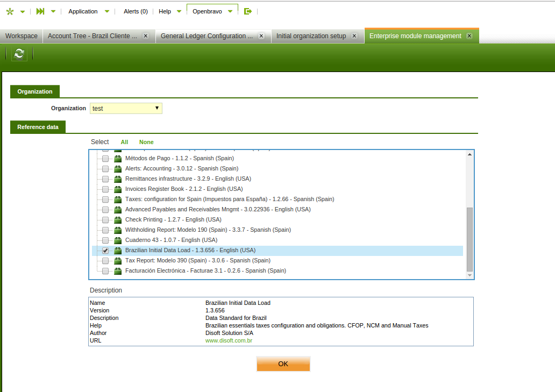This screenshot has height=392, width=555.
Task: Switch to the Workspace tab
Action: pos(21,36)
